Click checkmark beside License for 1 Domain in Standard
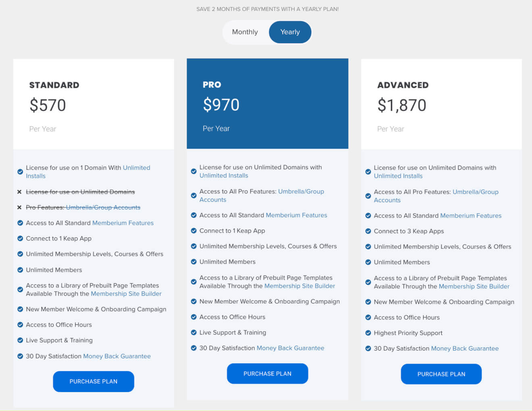Viewport: 532px width, 411px height. [x=20, y=172]
